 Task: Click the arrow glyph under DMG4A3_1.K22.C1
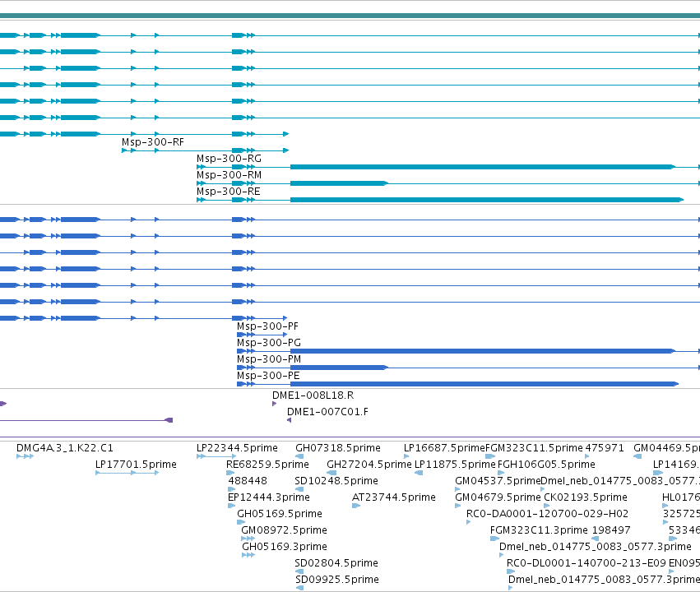[x=25, y=456]
